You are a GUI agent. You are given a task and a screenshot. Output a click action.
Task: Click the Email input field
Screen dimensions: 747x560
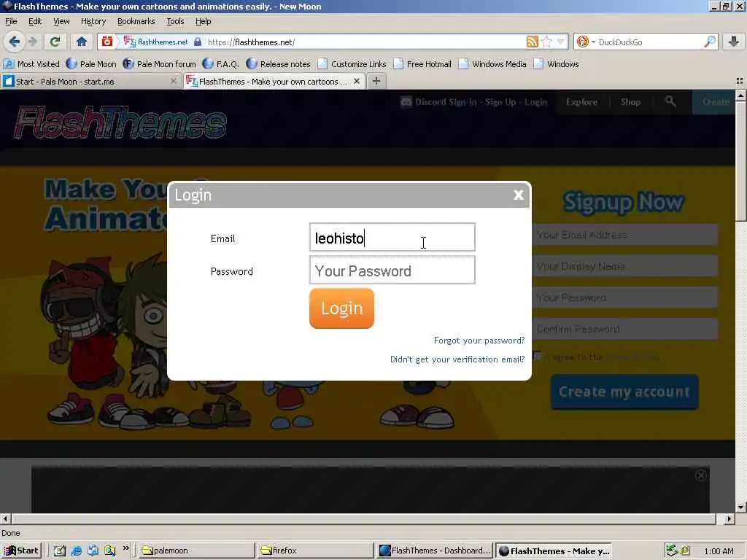pos(392,237)
